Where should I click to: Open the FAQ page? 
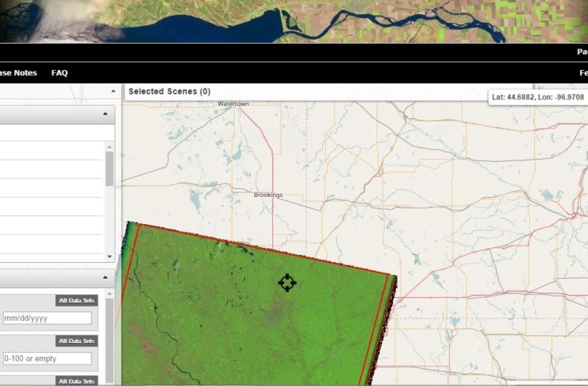coord(60,73)
